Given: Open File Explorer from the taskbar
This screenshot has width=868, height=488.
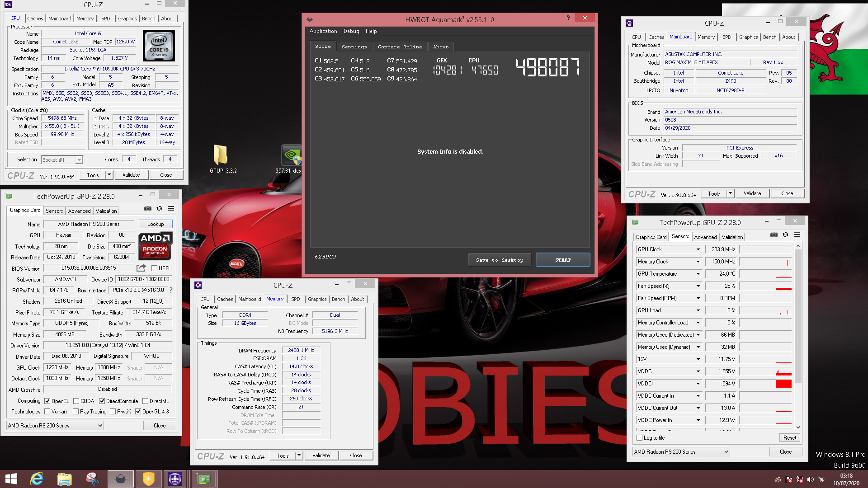Looking at the screenshot, I should tap(65, 479).
